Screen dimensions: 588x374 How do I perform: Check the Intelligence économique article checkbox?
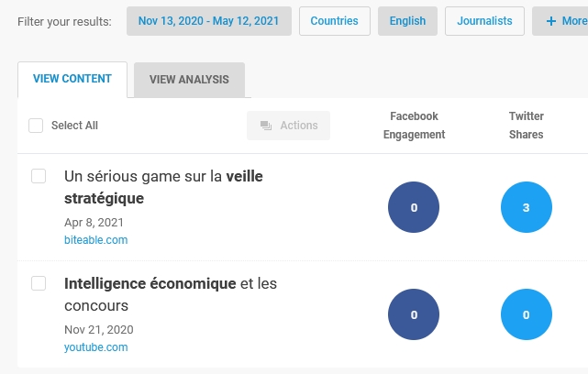[39, 283]
